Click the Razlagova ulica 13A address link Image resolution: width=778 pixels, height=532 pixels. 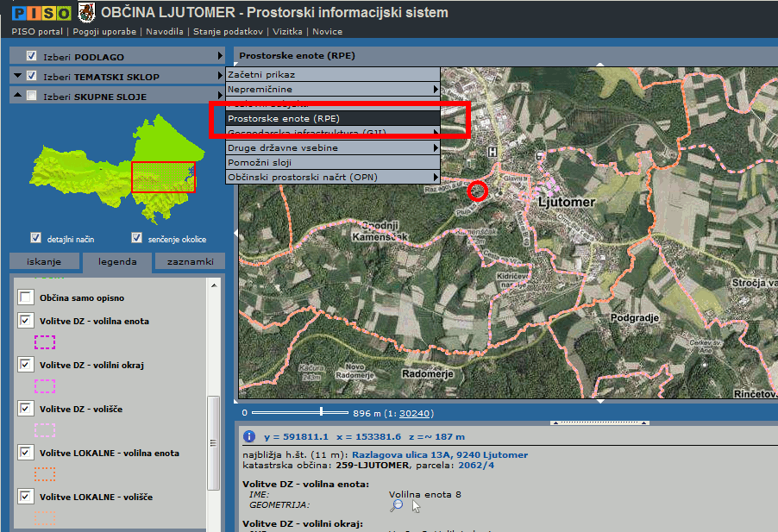tap(440, 454)
